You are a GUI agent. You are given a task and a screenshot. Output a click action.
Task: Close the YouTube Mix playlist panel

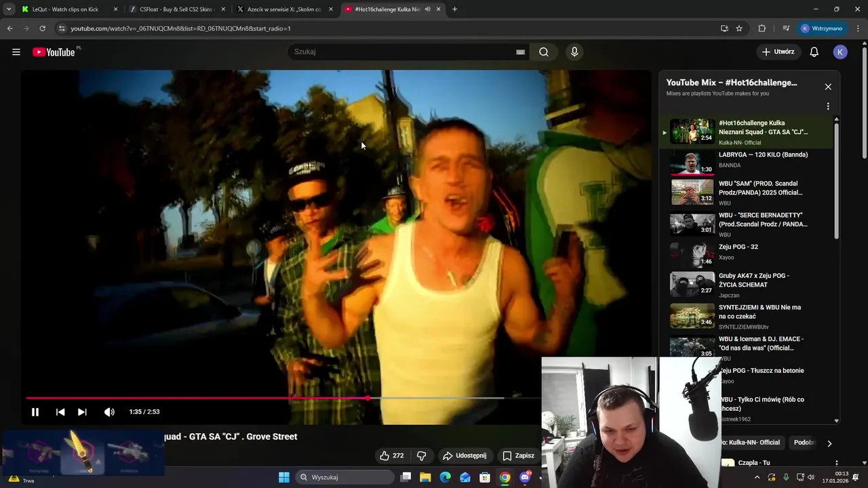pyautogui.click(x=828, y=87)
